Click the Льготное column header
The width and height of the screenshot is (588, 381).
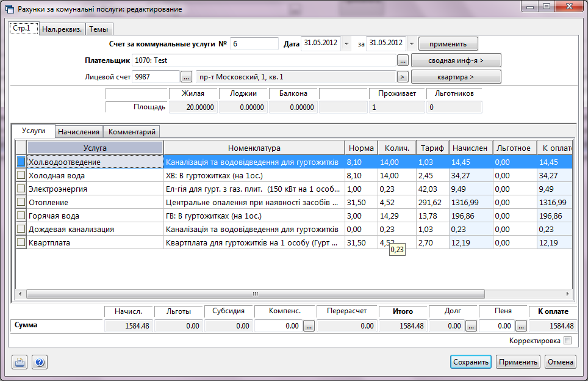(514, 148)
